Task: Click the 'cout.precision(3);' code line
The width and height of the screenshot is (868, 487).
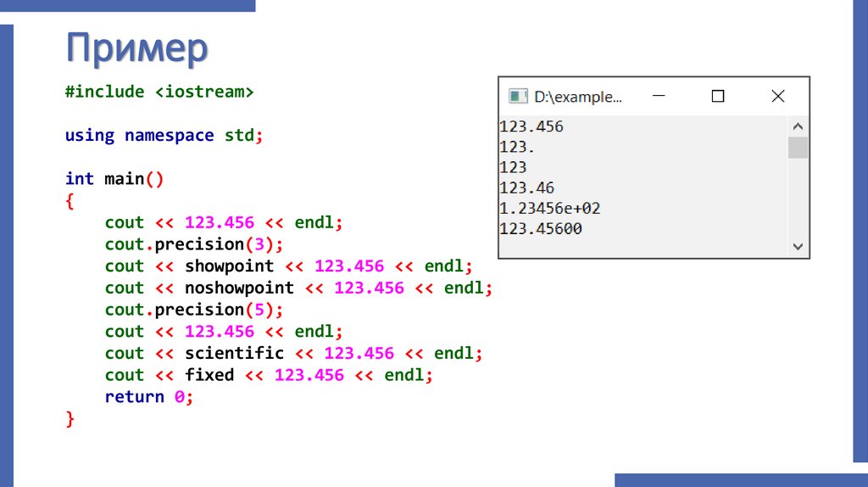Action: click(x=194, y=244)
